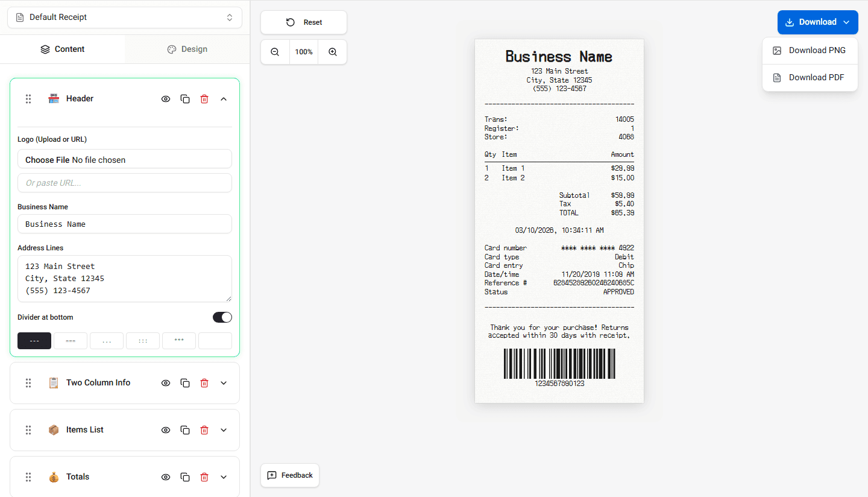Select the dotted divider style swatch
The height and width of the screenshot is (497, 868).
[x=107, y=341]
